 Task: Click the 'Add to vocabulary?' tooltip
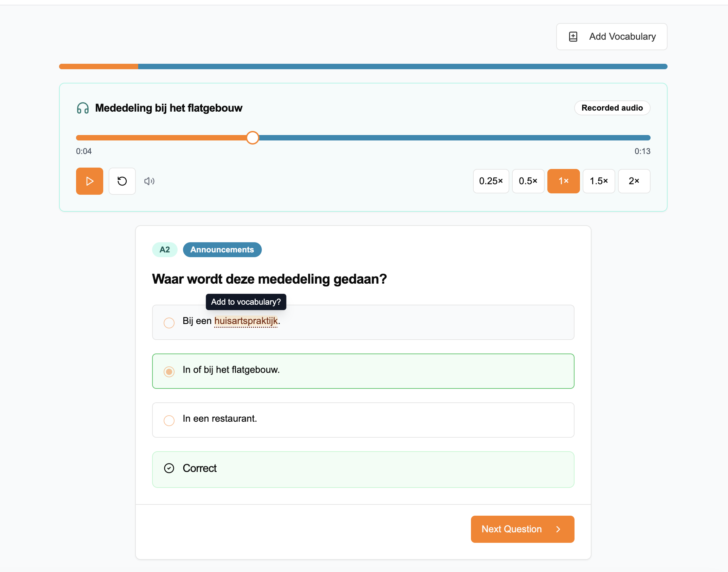(x=246, y=302)
